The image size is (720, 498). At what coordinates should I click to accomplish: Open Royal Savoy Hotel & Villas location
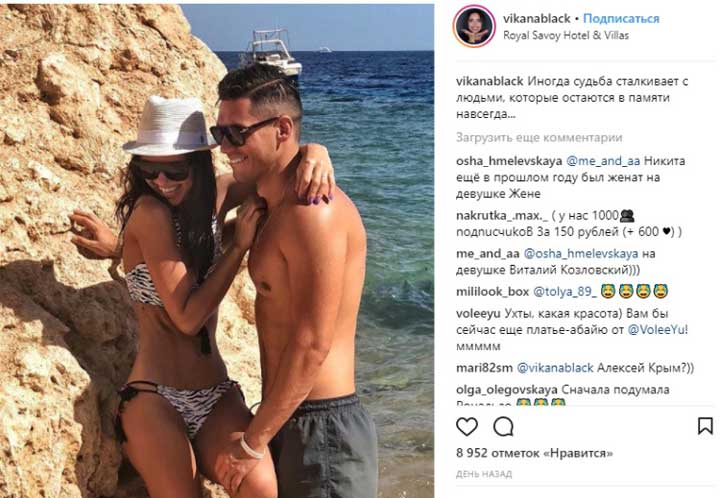pyautogui.click(x=566, y=35)
